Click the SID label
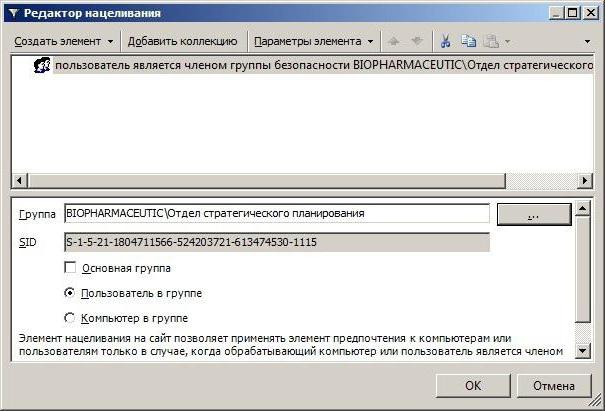Screen dimensions: 605x411 (27, 242)
